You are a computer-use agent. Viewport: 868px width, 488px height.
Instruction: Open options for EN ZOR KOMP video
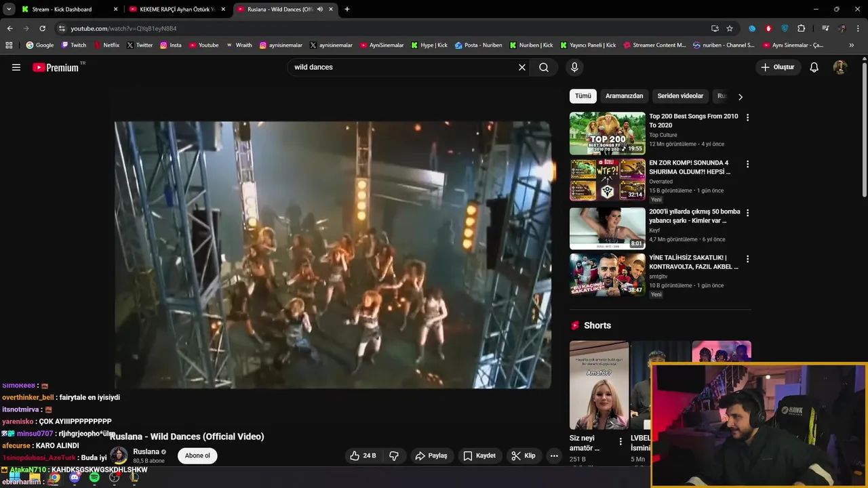point(747,165)
